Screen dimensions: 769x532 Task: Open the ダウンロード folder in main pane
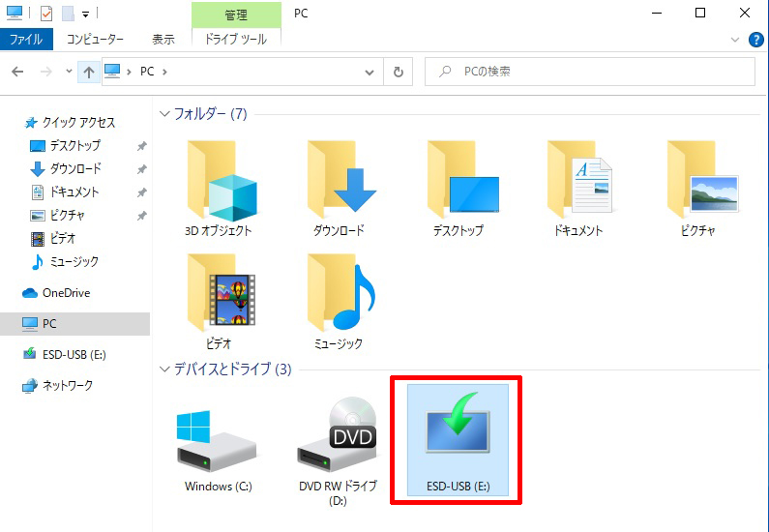339,189
